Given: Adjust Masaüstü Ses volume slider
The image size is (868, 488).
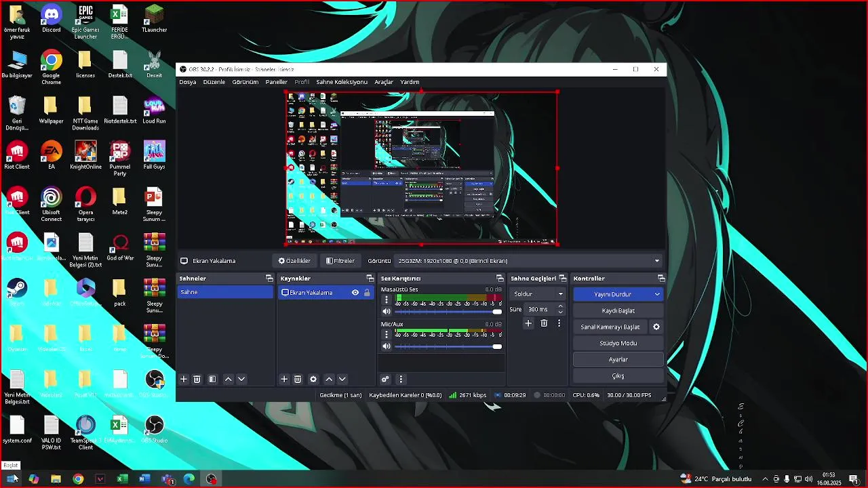Looking at the screenshot, I should pos(448,312).
